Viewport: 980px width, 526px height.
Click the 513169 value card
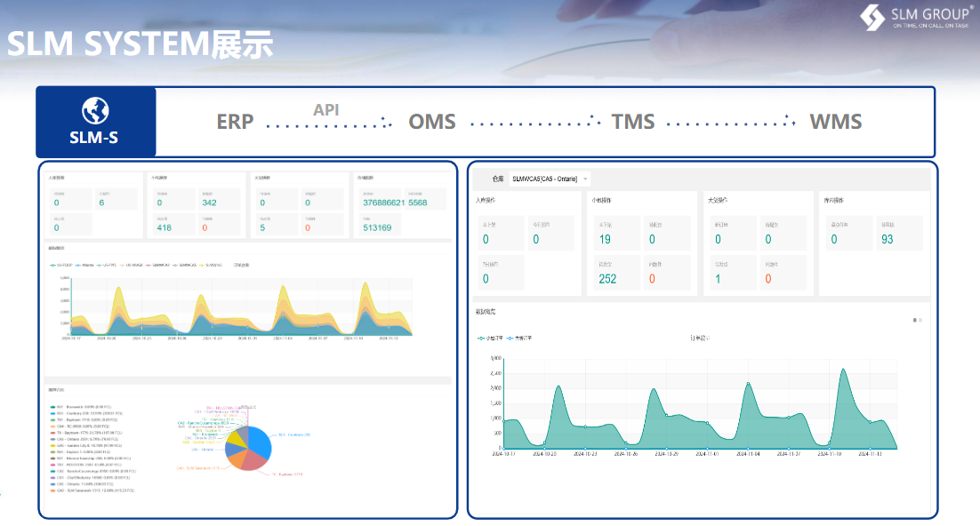tap(380, 224)
